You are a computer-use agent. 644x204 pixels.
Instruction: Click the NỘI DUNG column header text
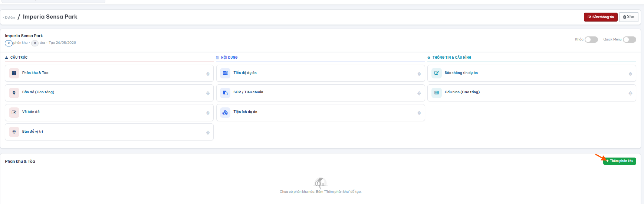pyautogui.click(x=229, y=58)
